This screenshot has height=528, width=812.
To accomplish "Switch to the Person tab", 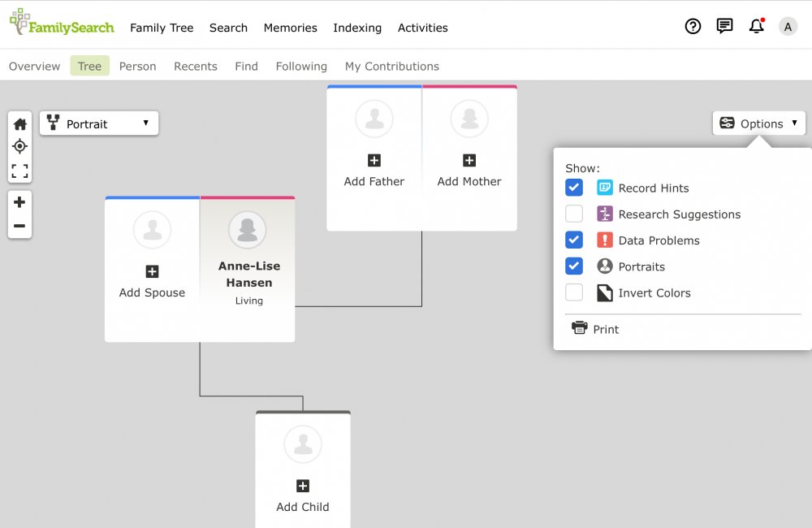I will click(x=137, y=67).
